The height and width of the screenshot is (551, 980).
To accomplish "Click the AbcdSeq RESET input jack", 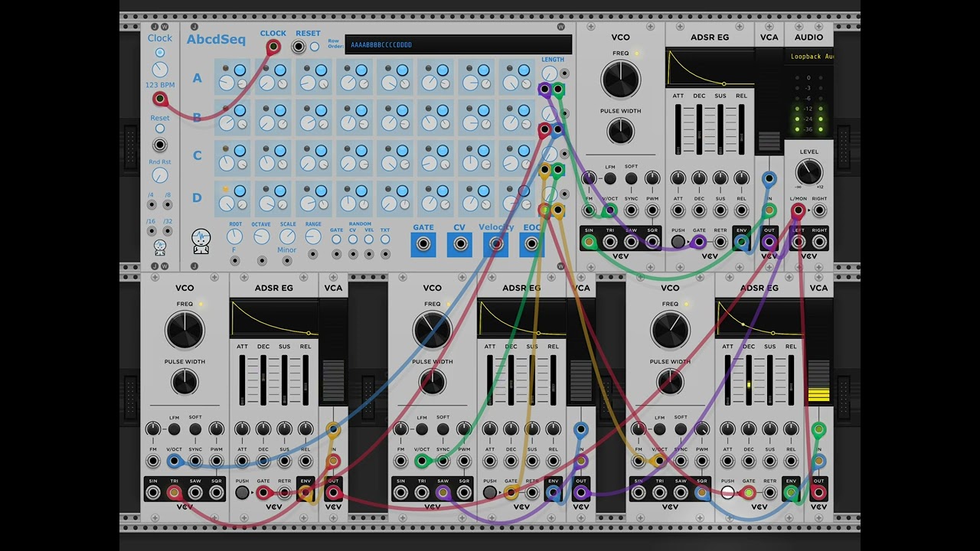I will point(299,47).
